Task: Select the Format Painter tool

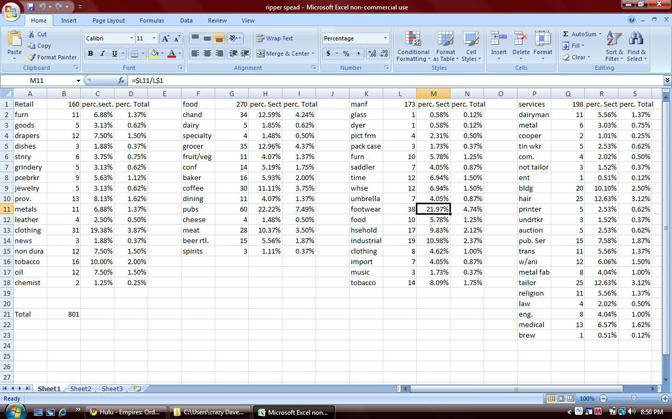Action: coord(55,57)
